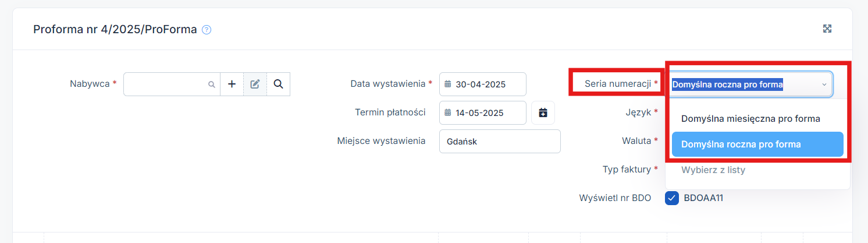The image size is (868, 243).
Task: Add a new Nabywca with plus button
Action: coord(232,84)
